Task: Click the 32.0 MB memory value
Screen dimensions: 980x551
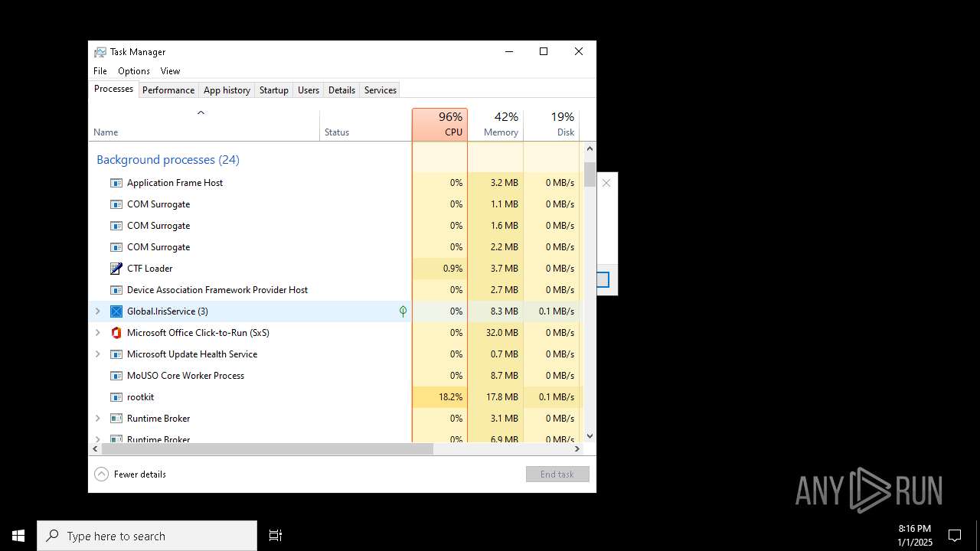Action: pos(502,333)
